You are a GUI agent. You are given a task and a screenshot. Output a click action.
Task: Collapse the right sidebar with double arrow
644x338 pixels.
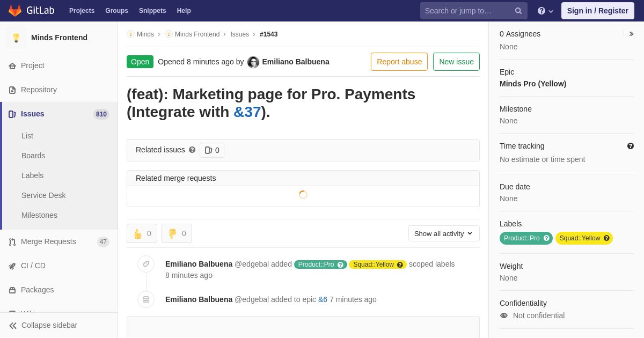point(631,34)
